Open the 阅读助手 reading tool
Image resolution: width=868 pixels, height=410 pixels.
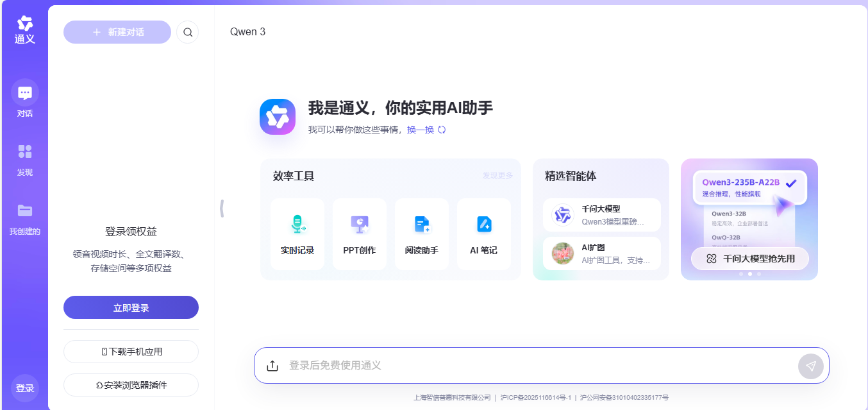coord(422,234)
